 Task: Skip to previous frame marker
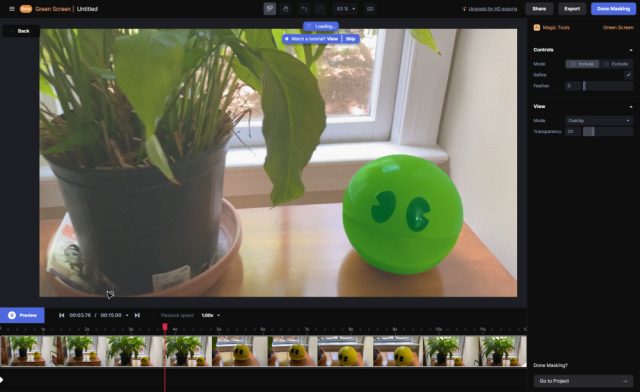click(x=61, y=315)
